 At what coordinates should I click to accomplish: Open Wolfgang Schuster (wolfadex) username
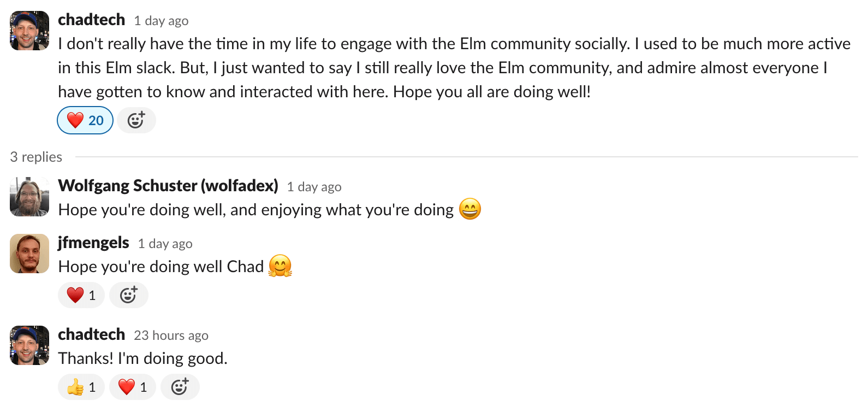(x=168, y=186)
